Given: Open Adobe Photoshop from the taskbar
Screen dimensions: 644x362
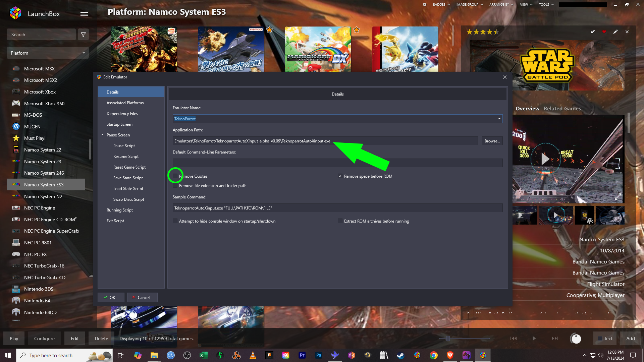Looking at the screenshot, I should pyautogui.click(x=319, y=355).
